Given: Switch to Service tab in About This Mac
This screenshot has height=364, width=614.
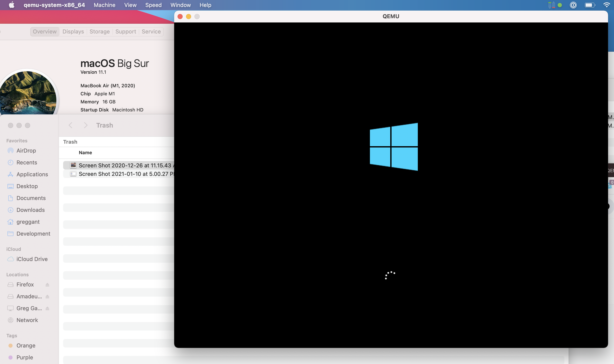Looking at the screenshot, I should coord(151,32).
